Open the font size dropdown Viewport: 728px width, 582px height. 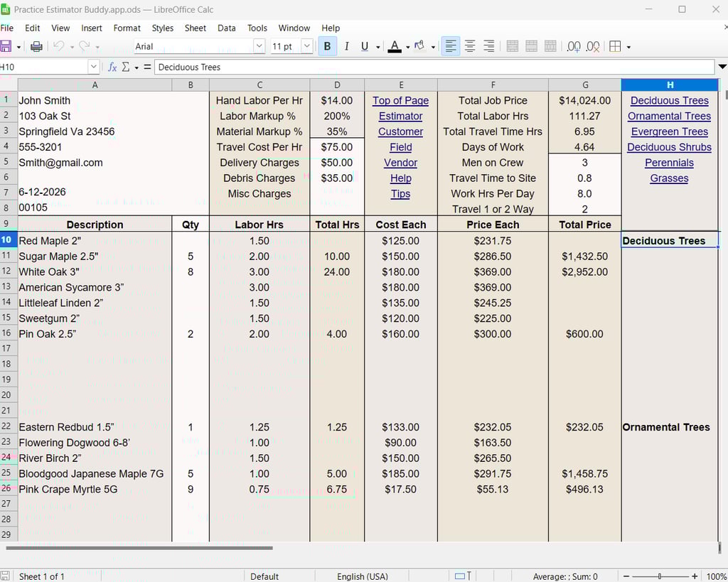pyautogui.click(x=306, y=45)
